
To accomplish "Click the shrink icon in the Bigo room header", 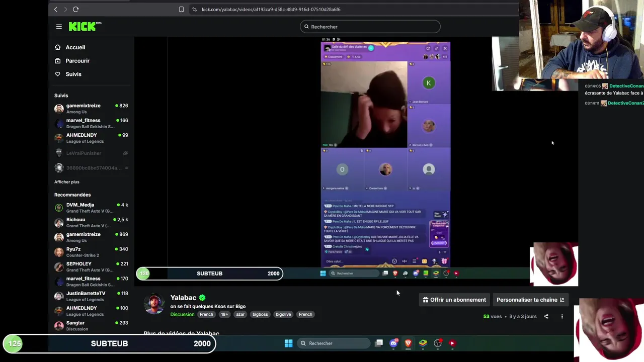I will pos(436,48).
